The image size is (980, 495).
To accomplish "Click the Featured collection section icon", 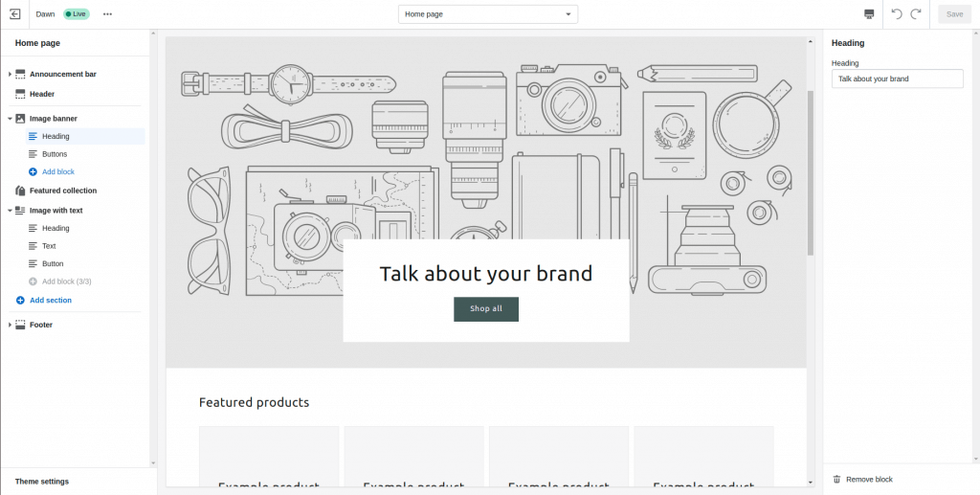I will click(20, 191).
